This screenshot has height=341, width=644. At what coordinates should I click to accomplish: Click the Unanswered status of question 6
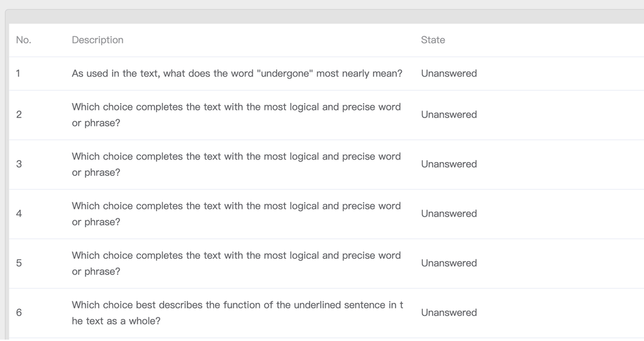449,313
